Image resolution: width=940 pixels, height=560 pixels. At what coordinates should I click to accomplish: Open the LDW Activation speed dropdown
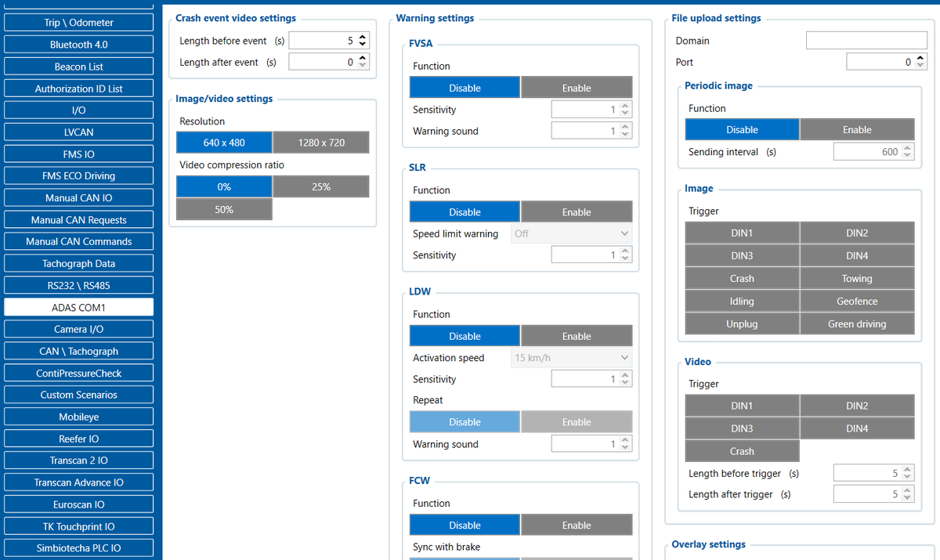pos(570,358)
